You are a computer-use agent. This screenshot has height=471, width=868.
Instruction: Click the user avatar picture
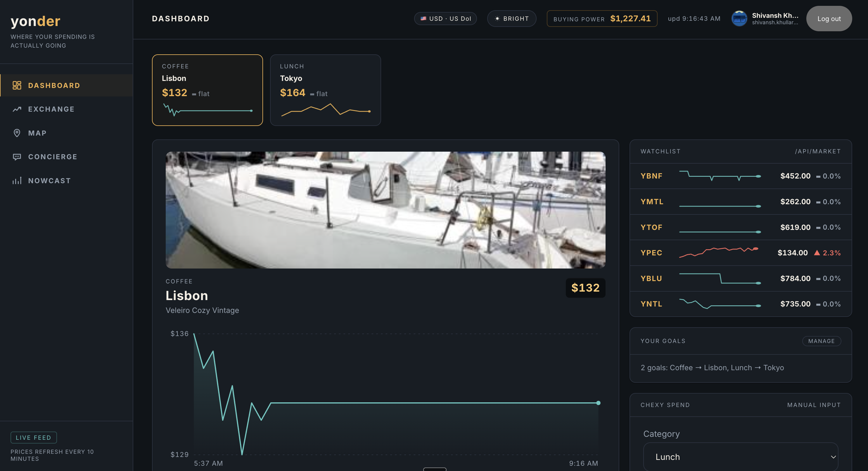coord(739,18)
